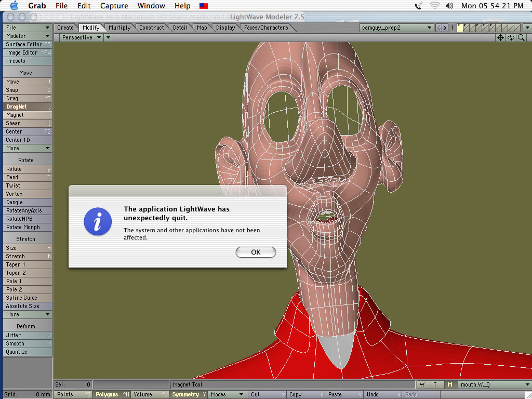This screenshot has height=399, width=532.
Task: Switch to Volume selection mode
Action: (x=150, y=394)
